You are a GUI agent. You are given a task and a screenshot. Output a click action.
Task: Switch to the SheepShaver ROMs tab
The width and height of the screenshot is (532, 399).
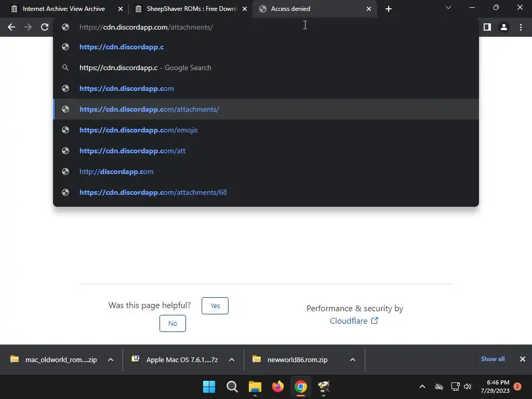click(191, 9)
